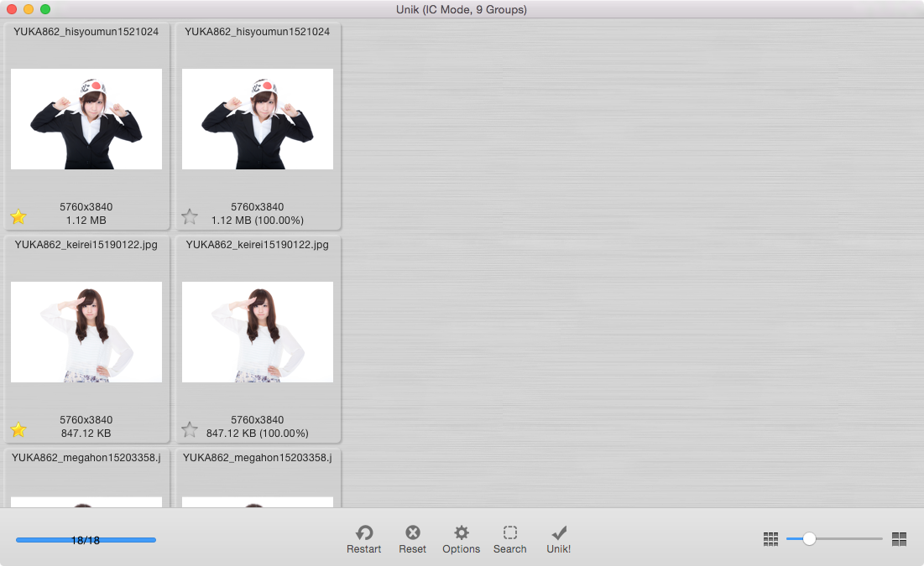924x566 pixels.
Task: Click the small grid view icon
Action: pos(770,539)
